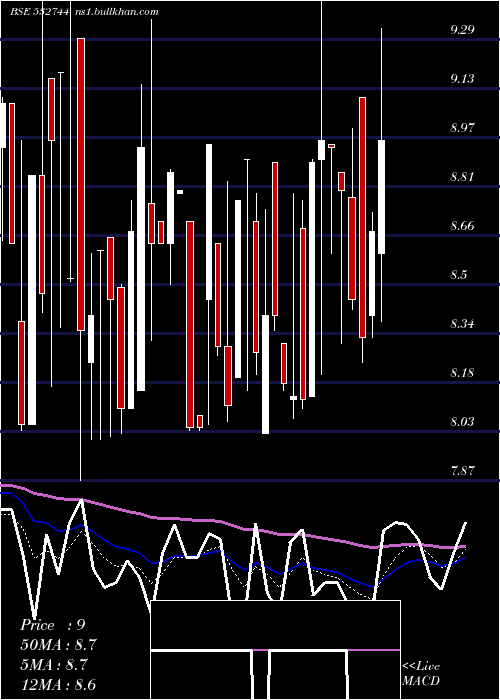Click the '<<Live MACD' label
The height and width of the screenshot is (700, 500).
click(421, 674)
